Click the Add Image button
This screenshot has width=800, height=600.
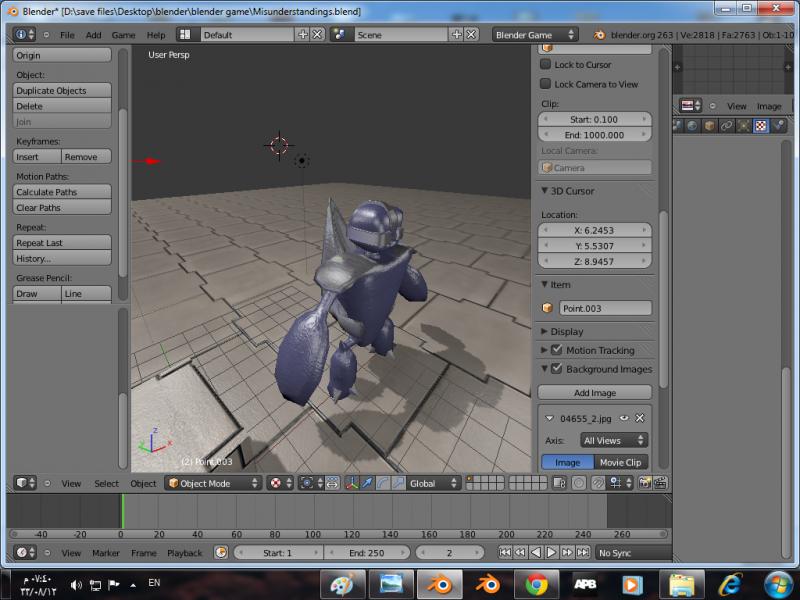pyautogui.click(x=595, y=392)
